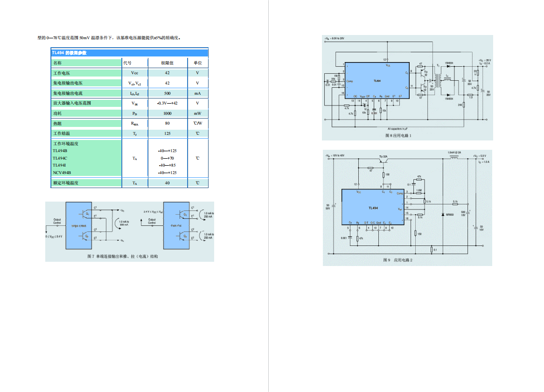
Task: Select the '代号' column header
Action: [x=127, y=63]
